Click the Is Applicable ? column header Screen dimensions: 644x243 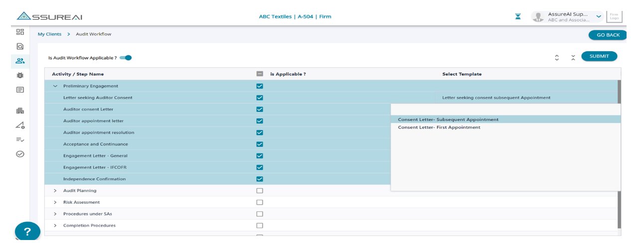(x=288, y=74)
